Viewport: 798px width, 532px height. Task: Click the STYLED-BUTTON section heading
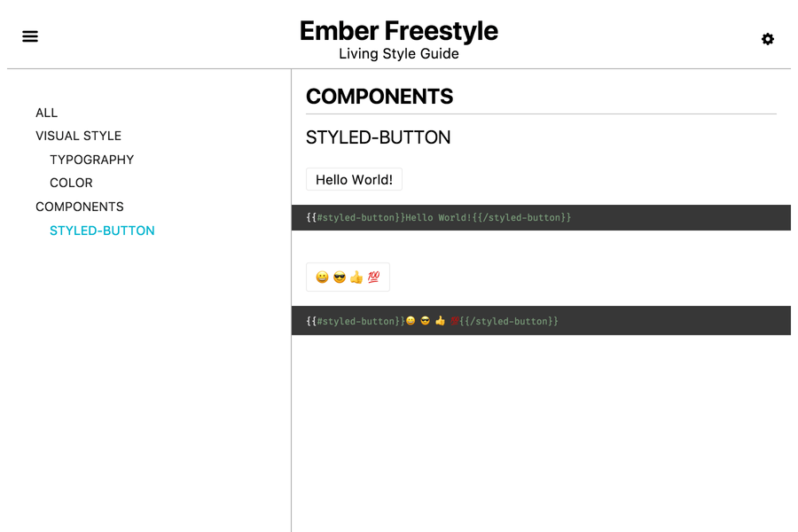379,137
